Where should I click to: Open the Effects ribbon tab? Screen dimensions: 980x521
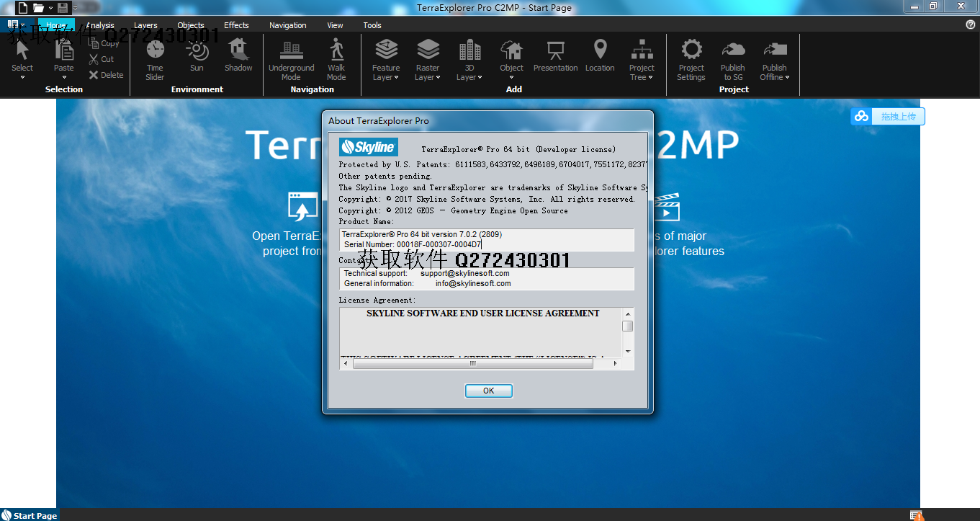pos(236,25)
